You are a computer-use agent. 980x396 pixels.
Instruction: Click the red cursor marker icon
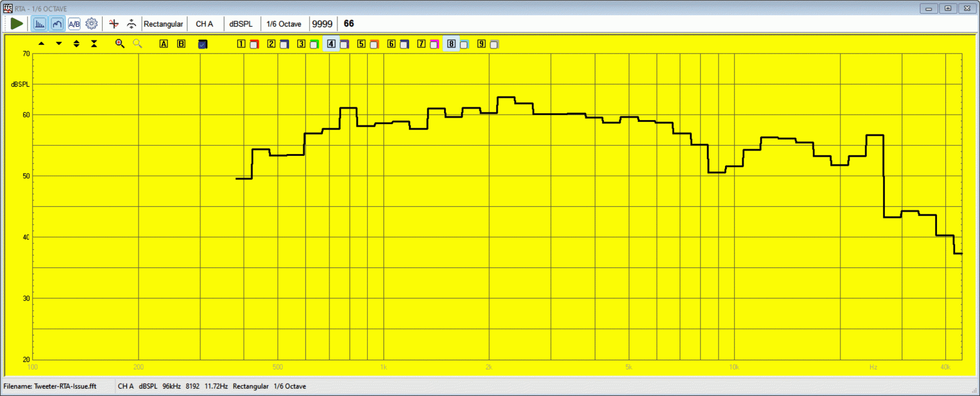pyautogui.click(x=113, y=23)
